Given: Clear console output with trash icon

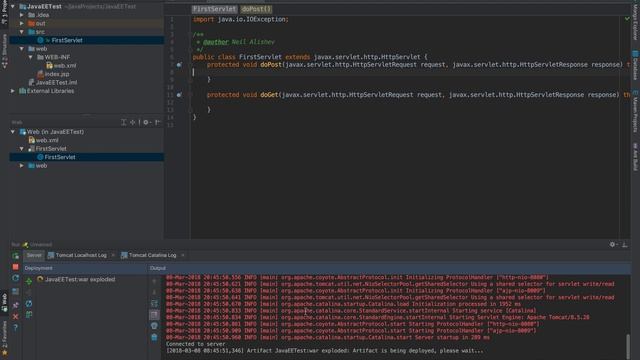Looking at the screenshot, I should click(154, 337).
